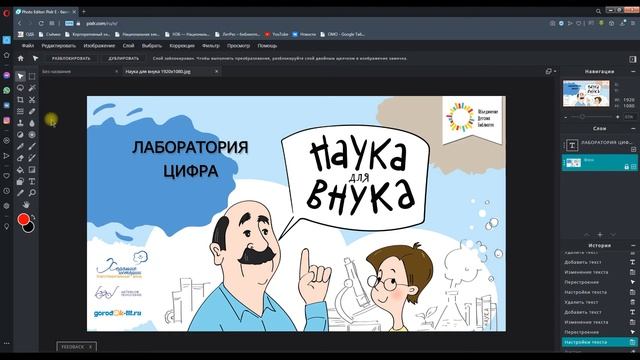640x360 pixels.
Task: Select the Gradient tool
Action: click(32, 169)
